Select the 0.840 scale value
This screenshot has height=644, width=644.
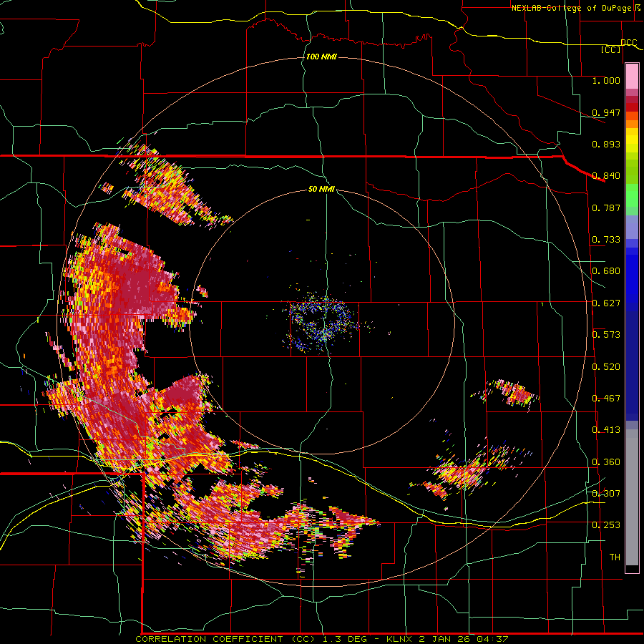tap(606, 176)
